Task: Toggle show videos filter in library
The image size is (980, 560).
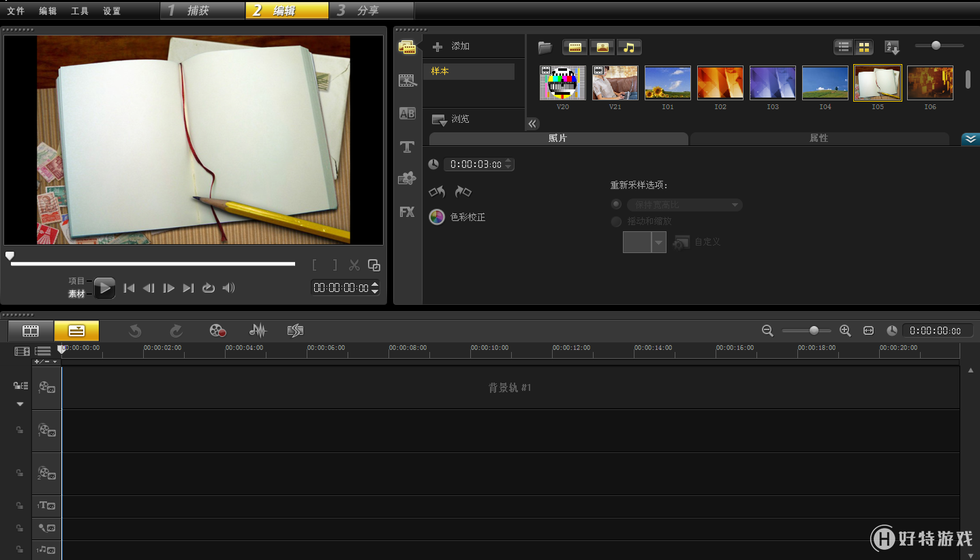Action: pyautogui.click(x=575, y=47)
